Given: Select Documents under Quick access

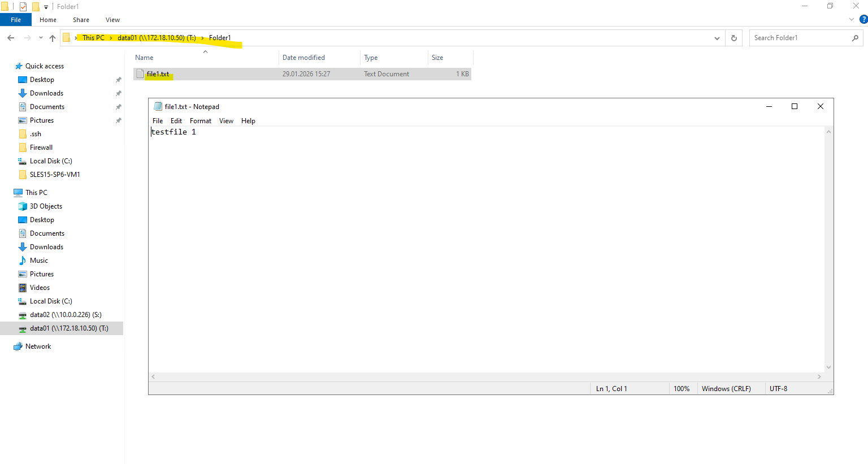Looking at the screenshot, I should click(x=47, y=107).
